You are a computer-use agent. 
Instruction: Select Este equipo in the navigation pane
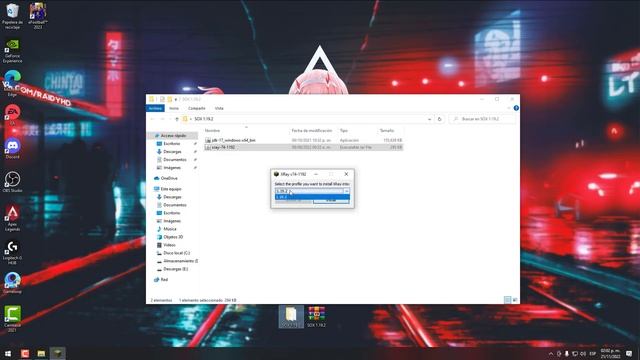point(171,189)
